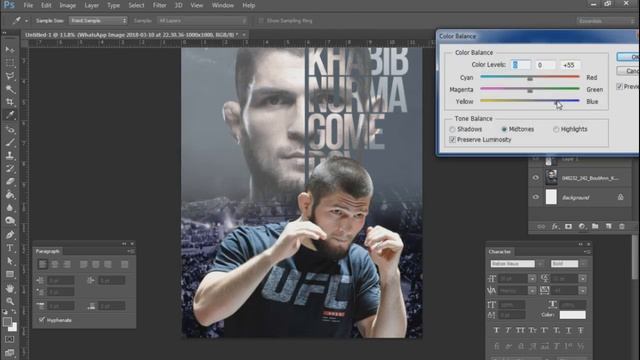Select the Move tool
Viewport: 640px width, 360px height.
point(10,49)
